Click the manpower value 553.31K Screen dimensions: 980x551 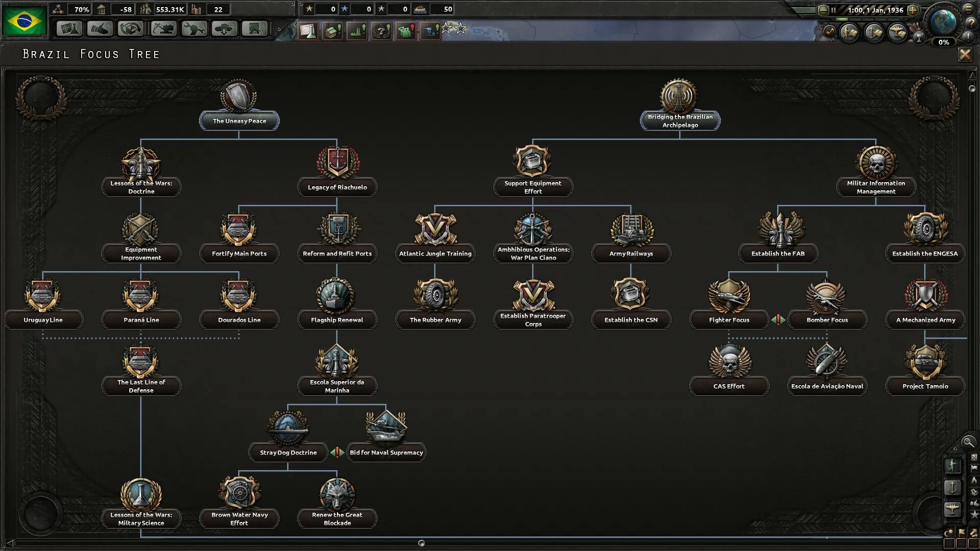point(170,9)
